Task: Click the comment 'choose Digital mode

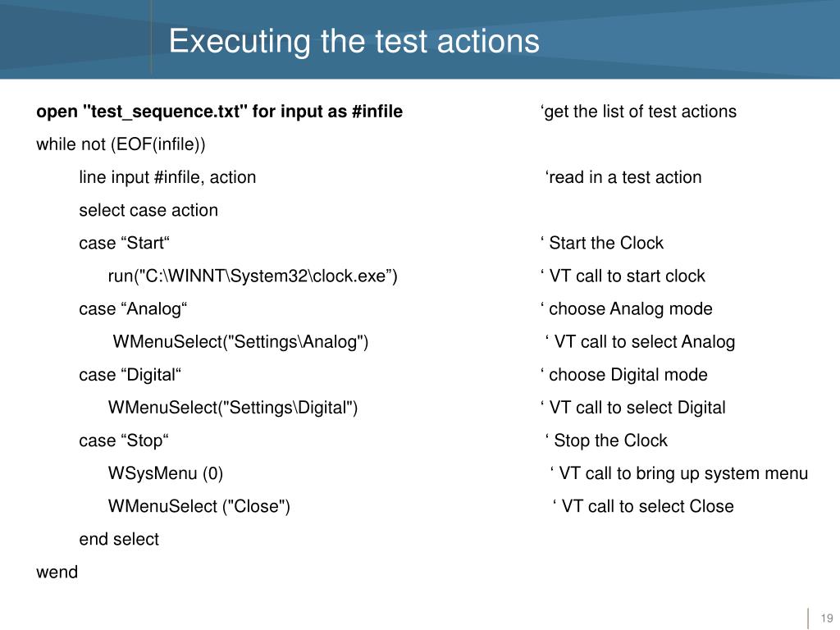Action: [x=623, y=375]
